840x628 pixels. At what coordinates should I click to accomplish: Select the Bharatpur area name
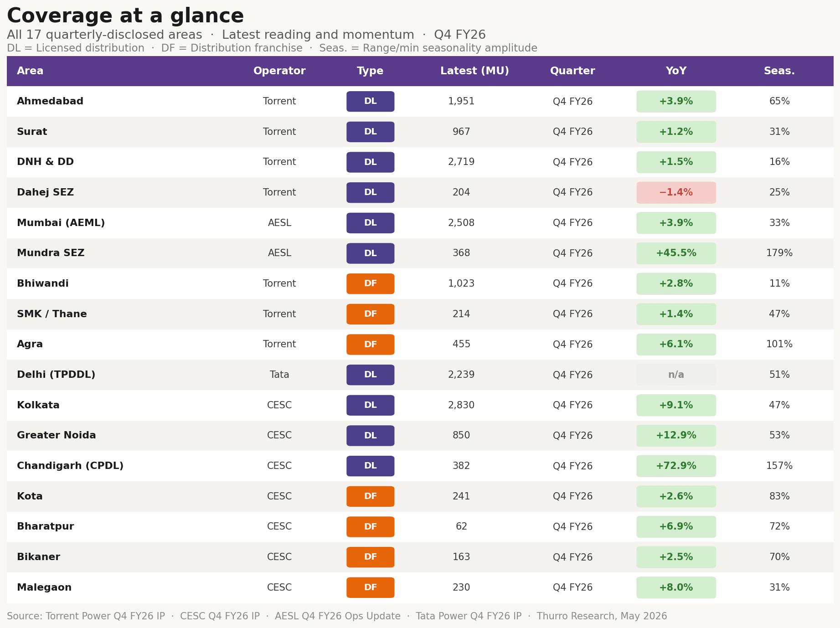click(45, 526)
